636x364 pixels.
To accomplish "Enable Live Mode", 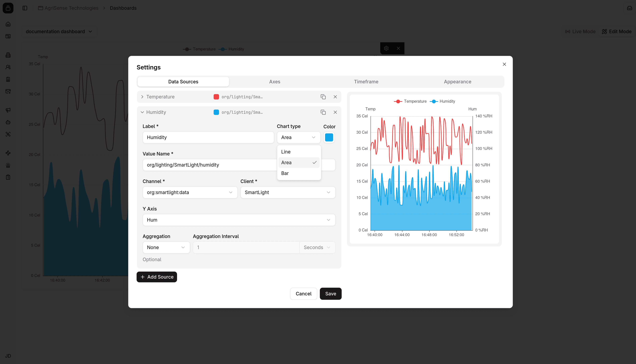I will click(580, 31).
